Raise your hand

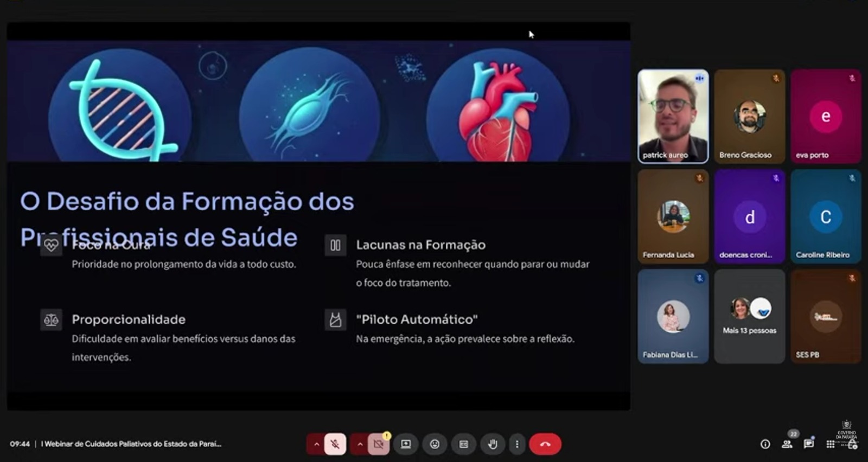coord(492,444)
